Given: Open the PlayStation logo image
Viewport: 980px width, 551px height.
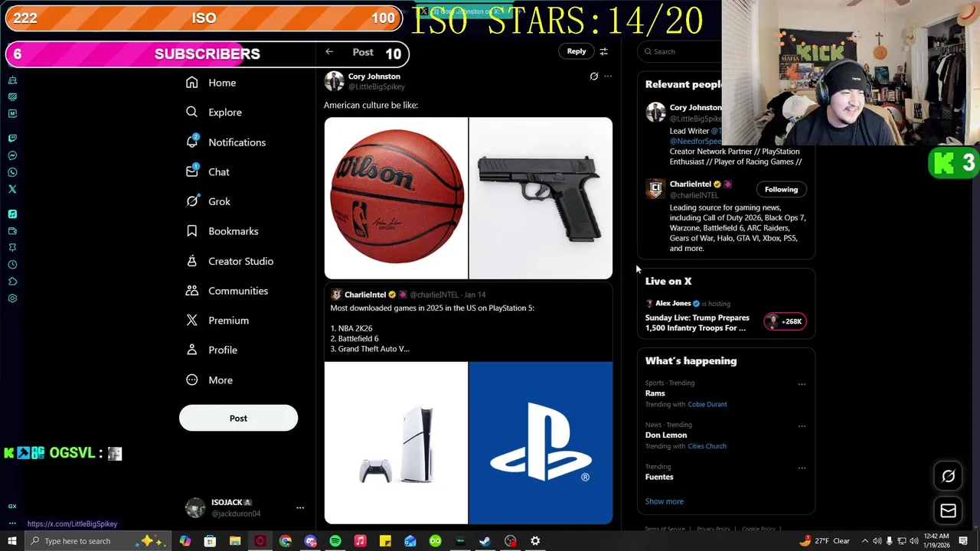Looking at the screenshot, I should point(541,443).
